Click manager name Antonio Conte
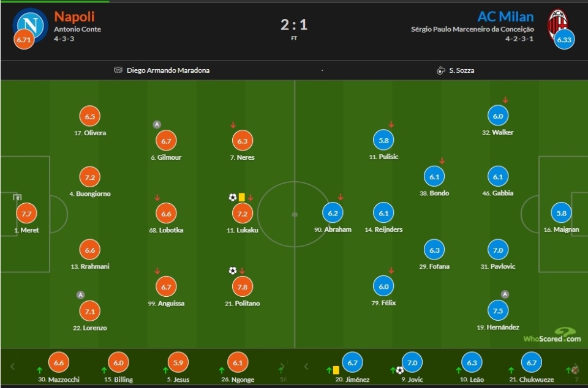588x388 pixels. [77, 29]
